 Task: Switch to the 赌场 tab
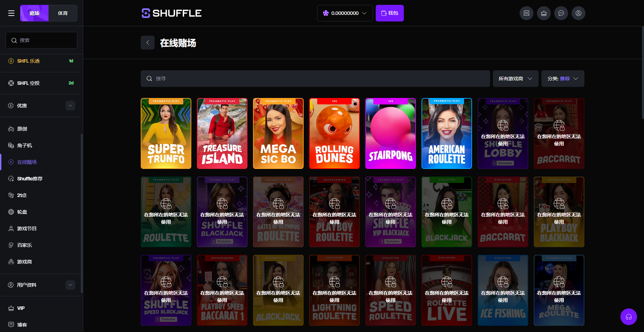coord(34,13)
